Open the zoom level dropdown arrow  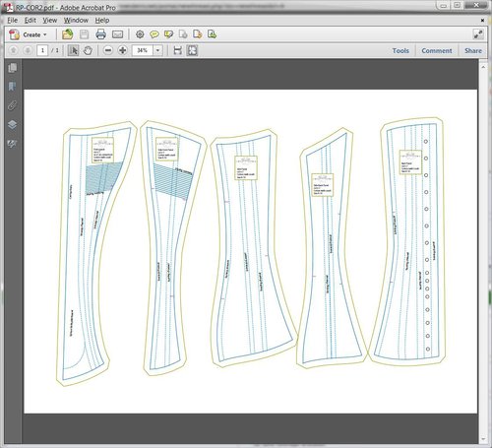point(158,50)
